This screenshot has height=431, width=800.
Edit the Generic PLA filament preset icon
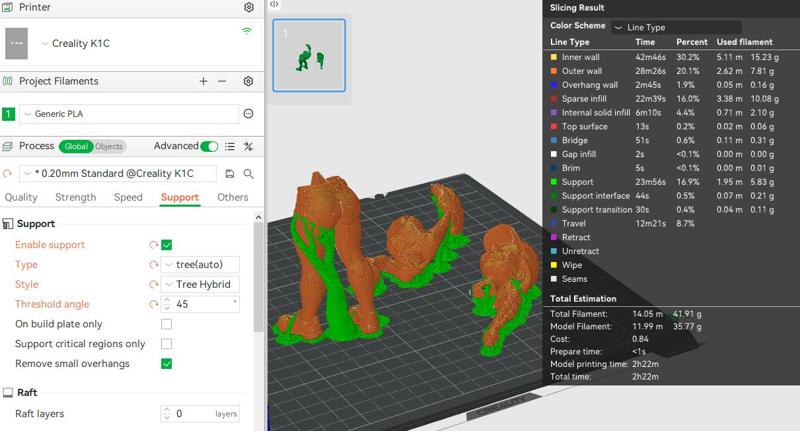[248, 114]
